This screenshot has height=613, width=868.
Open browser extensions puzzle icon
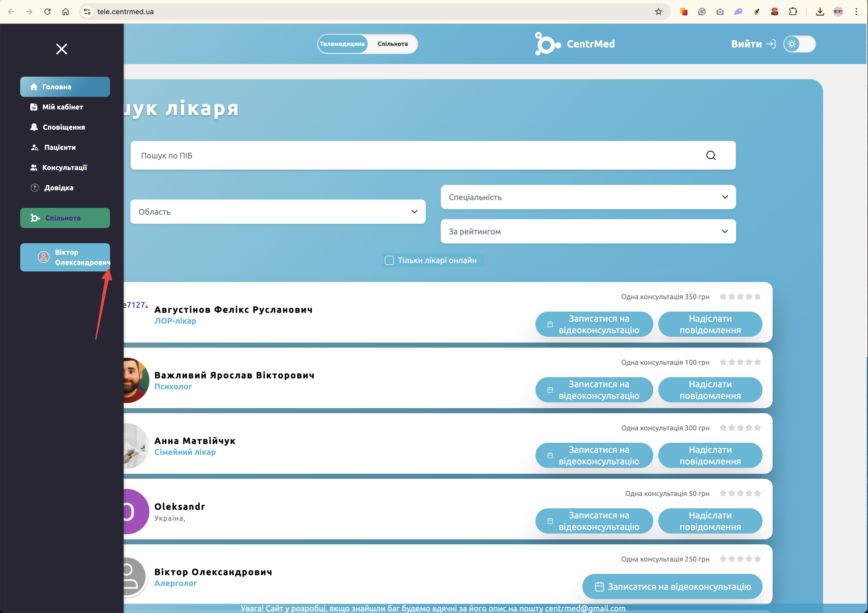point(793,12)
